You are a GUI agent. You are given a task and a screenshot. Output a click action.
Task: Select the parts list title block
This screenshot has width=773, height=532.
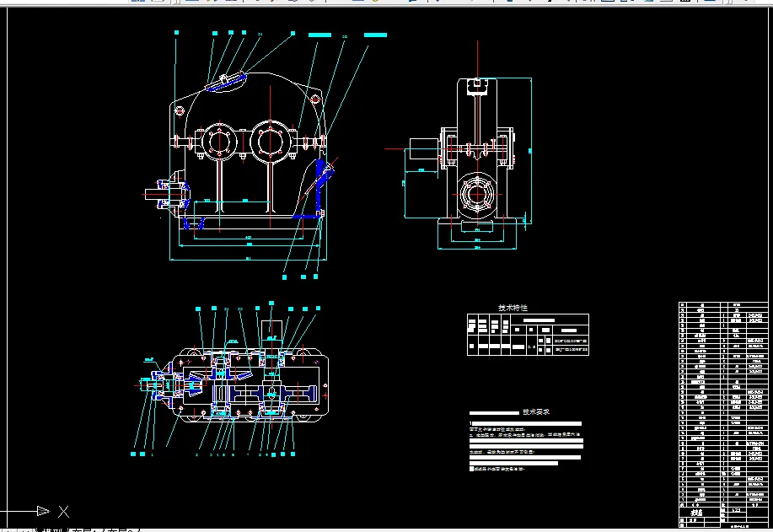[x=724, y=415]
